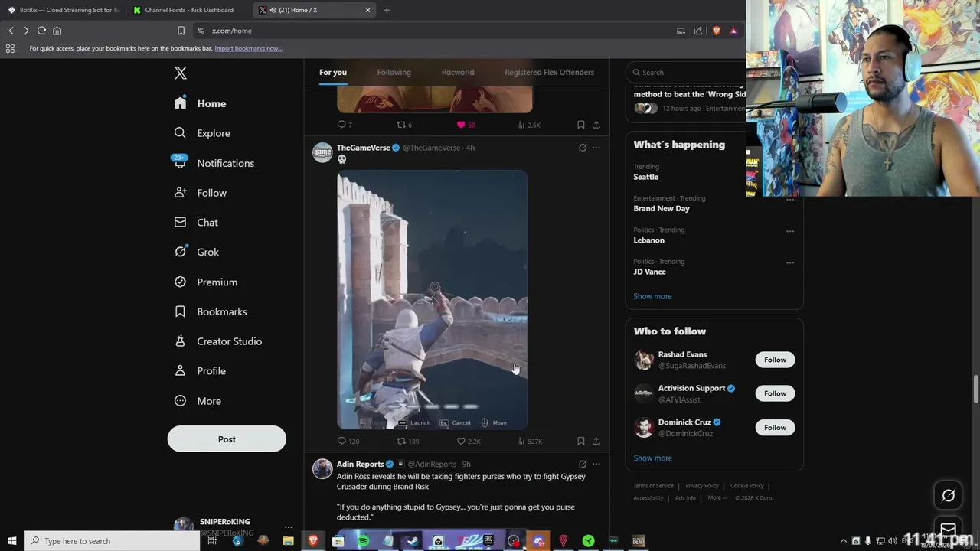Screen dimensions: 980x551
Task: Bookmark the top post with 2.5K views
Action: (580, 125)
